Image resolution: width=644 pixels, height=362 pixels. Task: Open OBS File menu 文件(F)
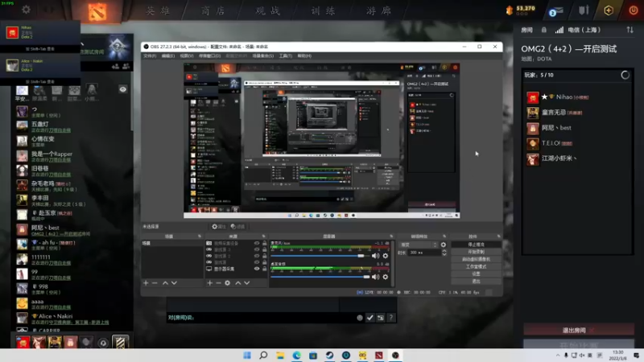(x=150, y=56)
